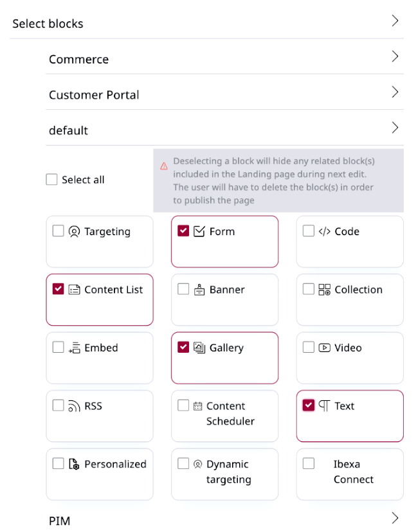Click the Select blocks header
This screenshot has height=532, width=416.
click(48, 24)
